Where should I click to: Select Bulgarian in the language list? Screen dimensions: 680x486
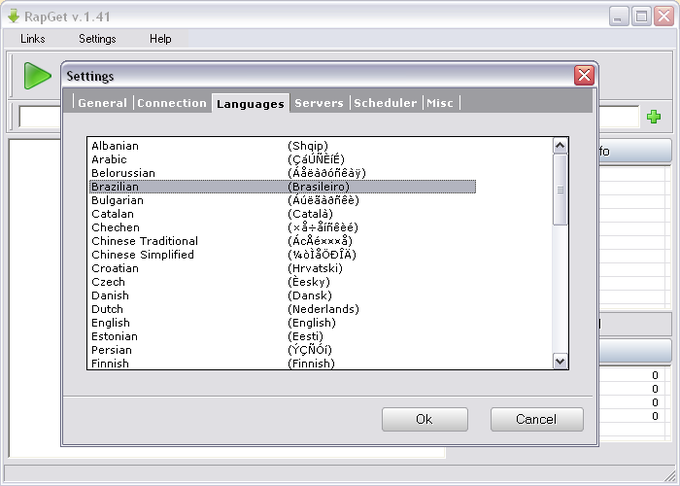click(x=282, y=200)
